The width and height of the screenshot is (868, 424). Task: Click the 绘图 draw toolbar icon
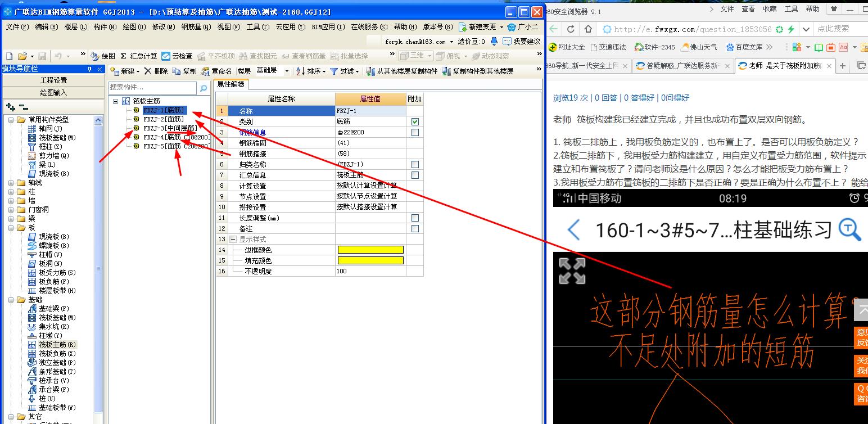pos(103,56)
